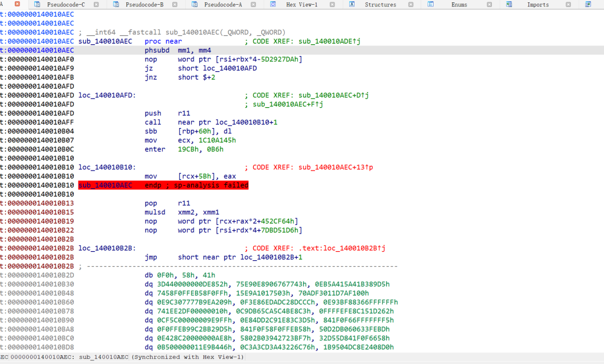Screen dimensions: 604x364
Task: Click the icon after the Imports tab
Action: click(x=588, y=5)
